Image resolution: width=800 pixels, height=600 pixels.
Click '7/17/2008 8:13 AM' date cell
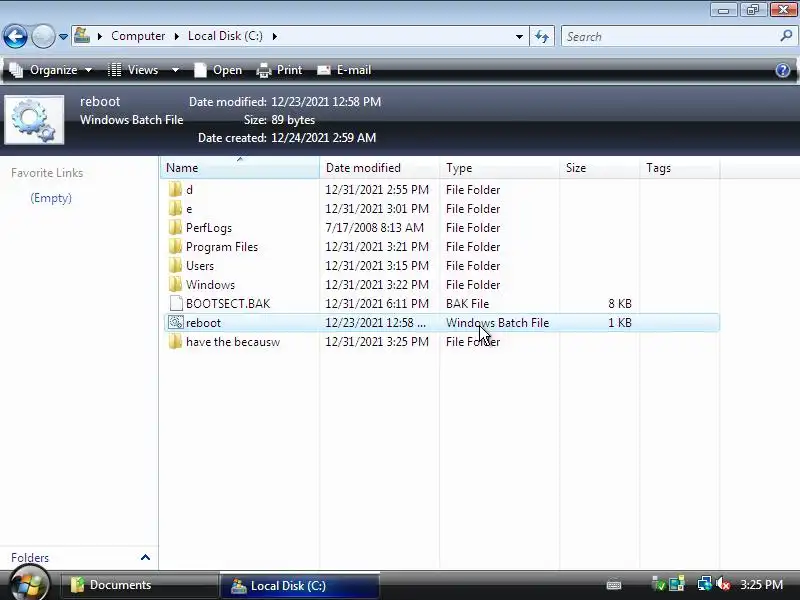[374, 228]
